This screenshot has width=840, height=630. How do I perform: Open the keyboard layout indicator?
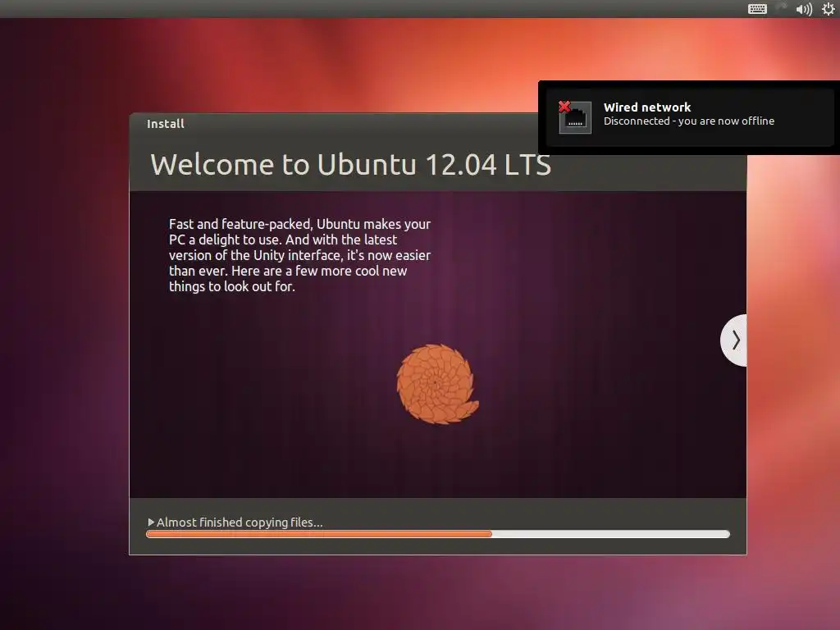point(757,8)
